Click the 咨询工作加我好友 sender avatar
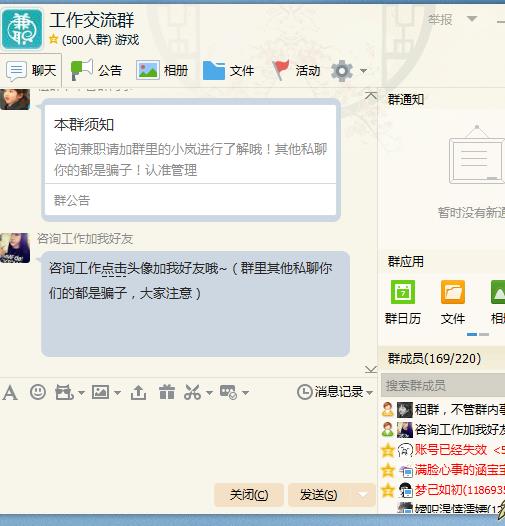The width and height of the screenshot is (505, 526). [15, 248]
